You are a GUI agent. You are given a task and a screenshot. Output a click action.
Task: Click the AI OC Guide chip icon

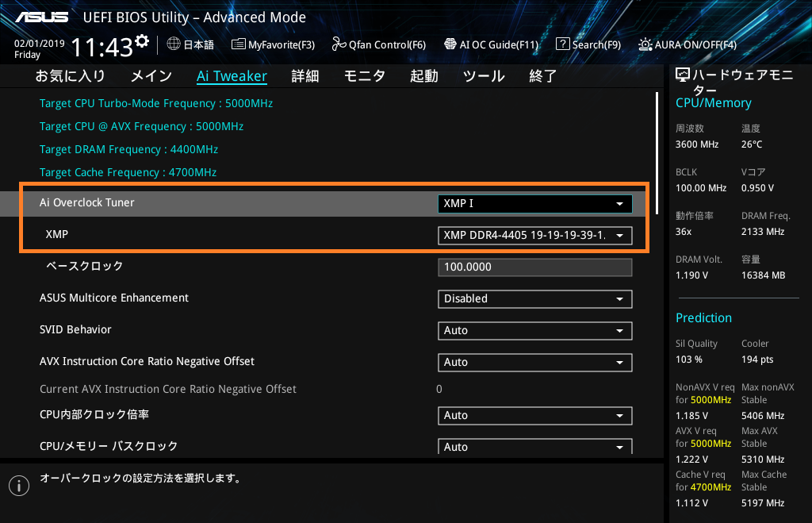pos(450,44)
